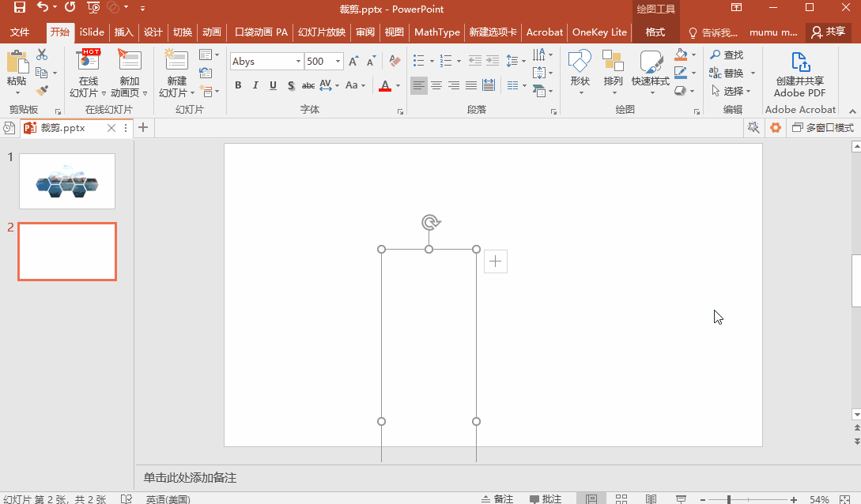Toggle Italic text formatting
The height and width of the screenshot is (504, 861).
click(255, 85)
